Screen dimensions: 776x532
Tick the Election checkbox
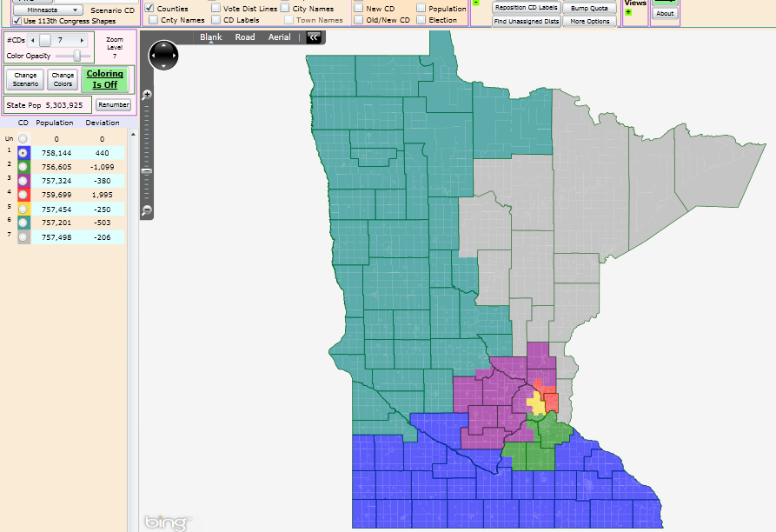(x=421, y=20)
